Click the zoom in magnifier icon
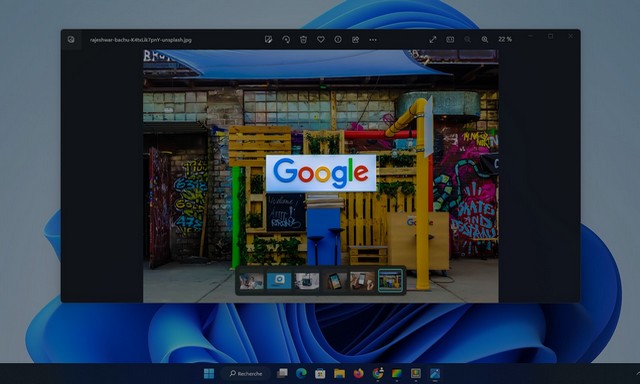Viewport: 640px width, 384px height. 484,39
